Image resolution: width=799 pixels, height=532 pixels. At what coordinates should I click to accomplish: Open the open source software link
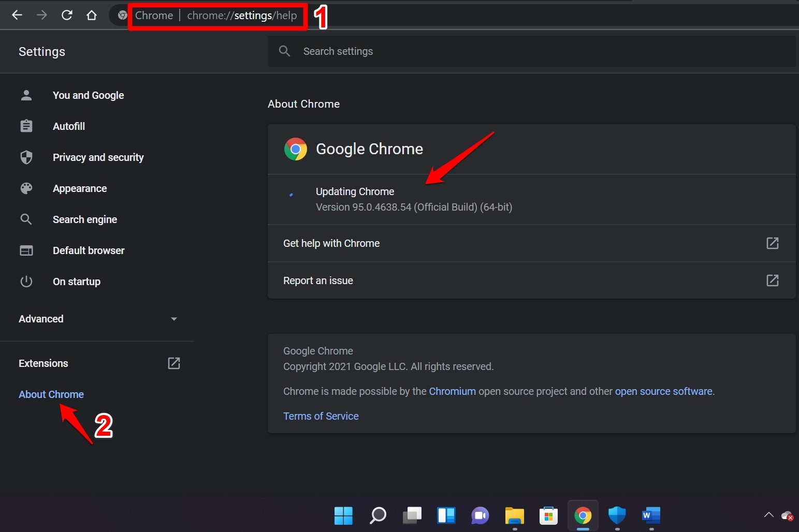pyautogui.click(x=664, y=391)
